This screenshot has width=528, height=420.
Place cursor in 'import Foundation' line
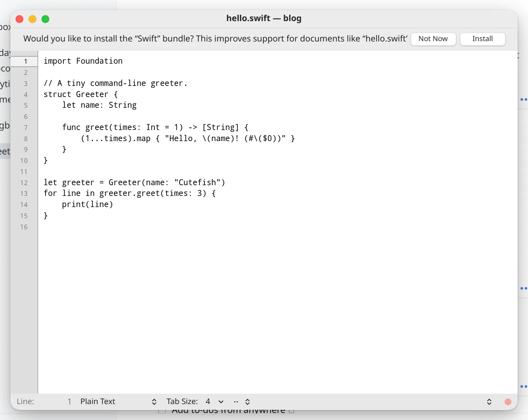click(x=83, y=61)
